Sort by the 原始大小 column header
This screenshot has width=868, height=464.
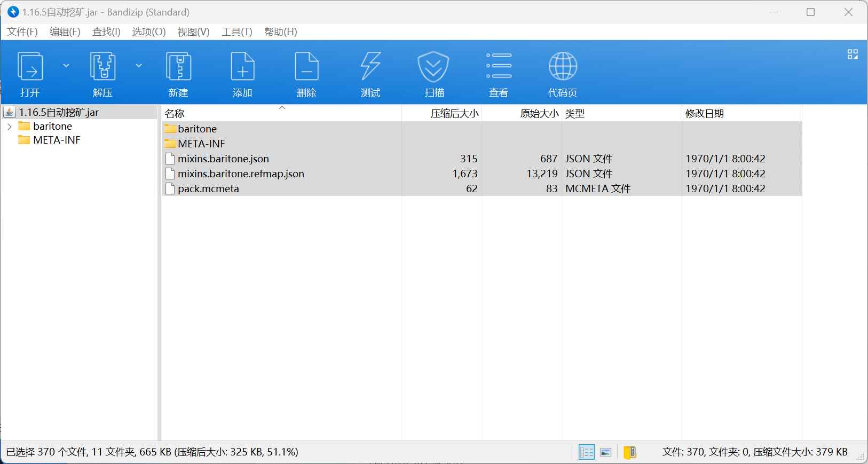(x=522, y=113)
